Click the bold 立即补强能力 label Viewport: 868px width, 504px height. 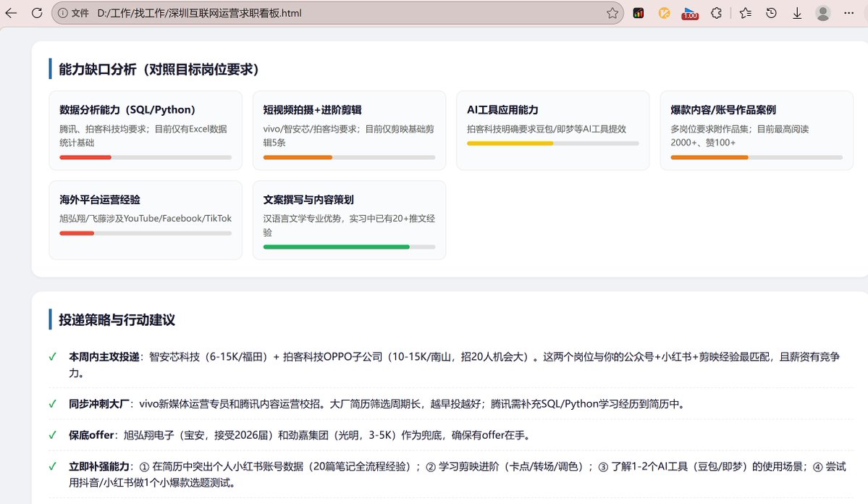coord(99,466)
